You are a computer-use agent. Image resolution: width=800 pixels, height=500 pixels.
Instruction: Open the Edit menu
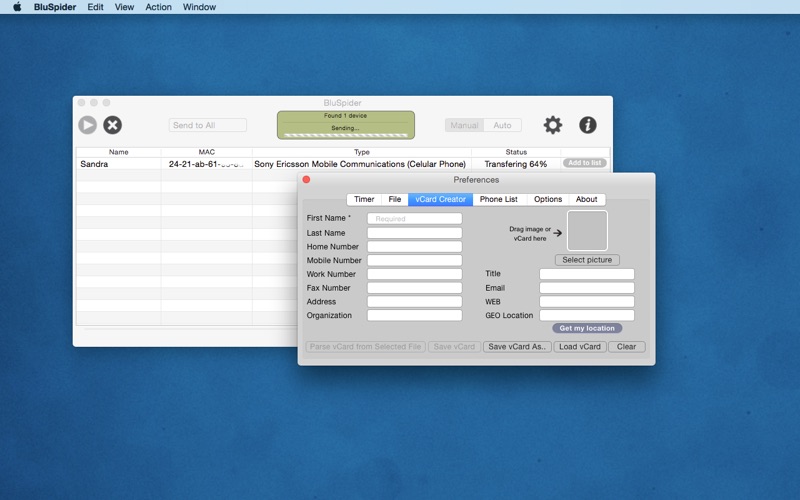click(95, 7)
